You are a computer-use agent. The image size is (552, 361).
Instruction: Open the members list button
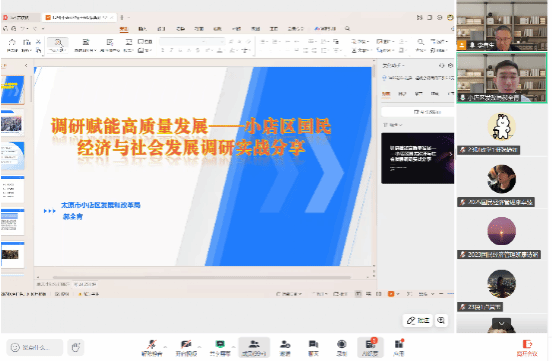[254, 347]
